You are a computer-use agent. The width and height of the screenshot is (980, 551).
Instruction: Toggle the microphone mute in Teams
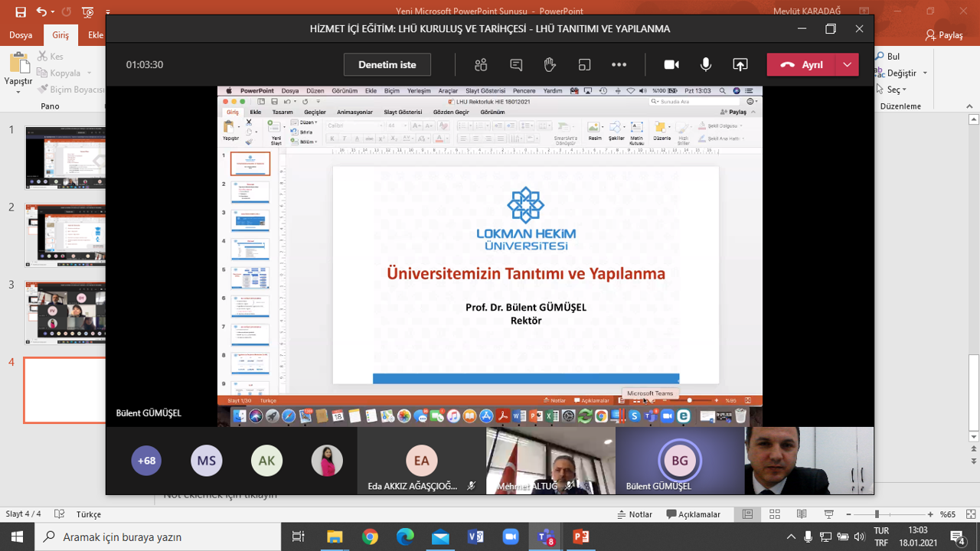706,65
